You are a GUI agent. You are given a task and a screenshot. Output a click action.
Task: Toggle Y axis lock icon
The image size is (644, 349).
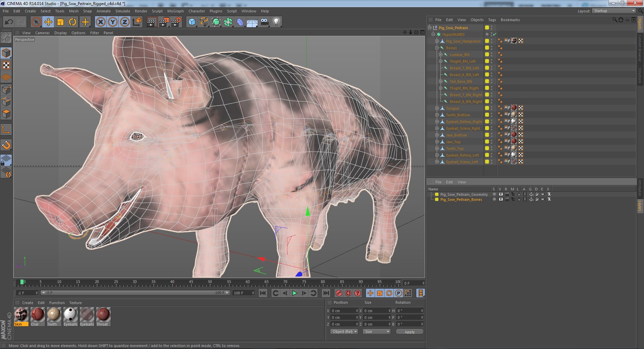tap(113, 22)
